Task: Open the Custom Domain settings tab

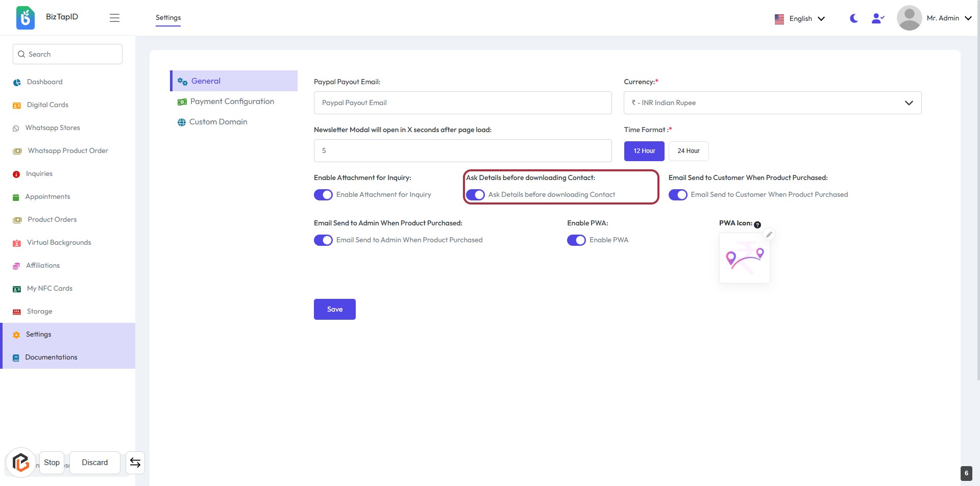Action: [218, 122]
